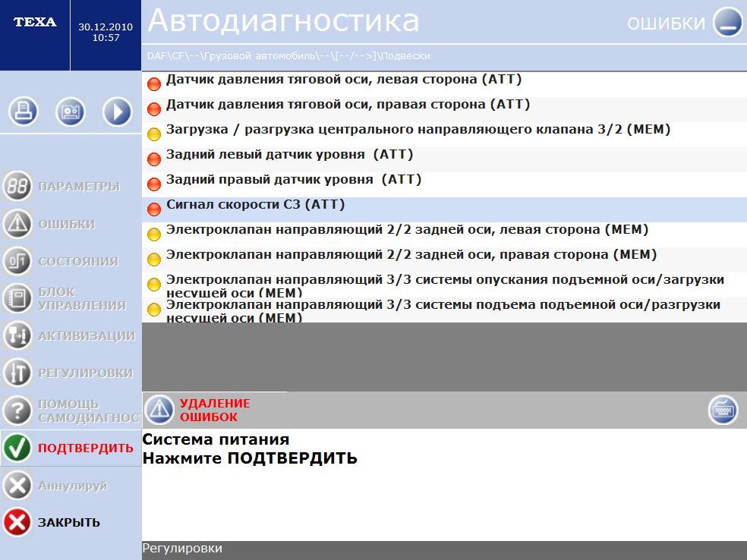Select error Электроклапан 3/3 системы подъема подъемной оси
Image resolution: width=747 pixels, height=560 pixels.
(x=444, y=310)
